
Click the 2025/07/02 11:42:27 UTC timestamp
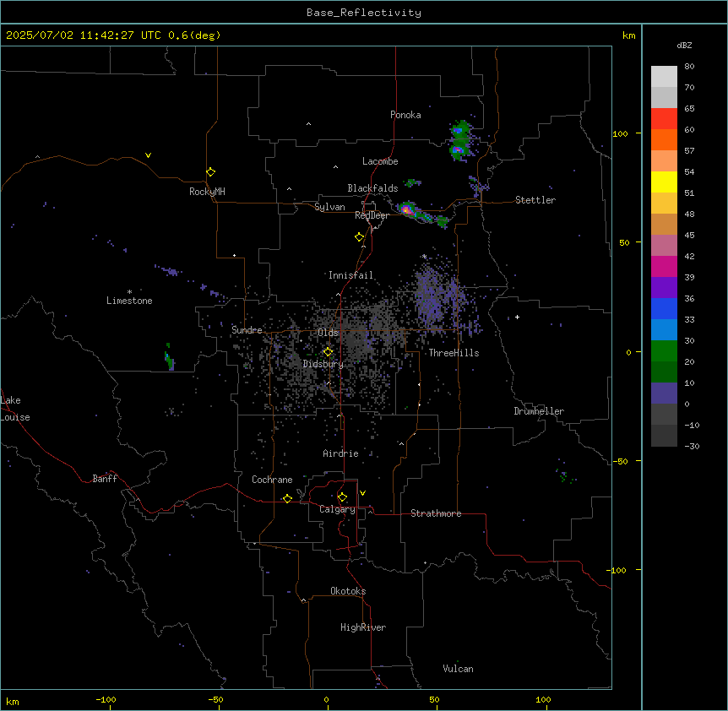click(x=84, y=35)
